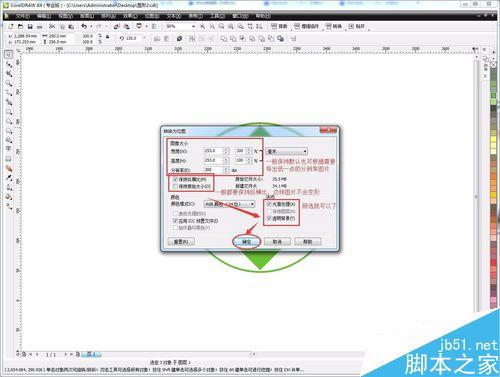Click the Export icon
The width and height of the screenshot is (500, 377).
click(126, 26)
